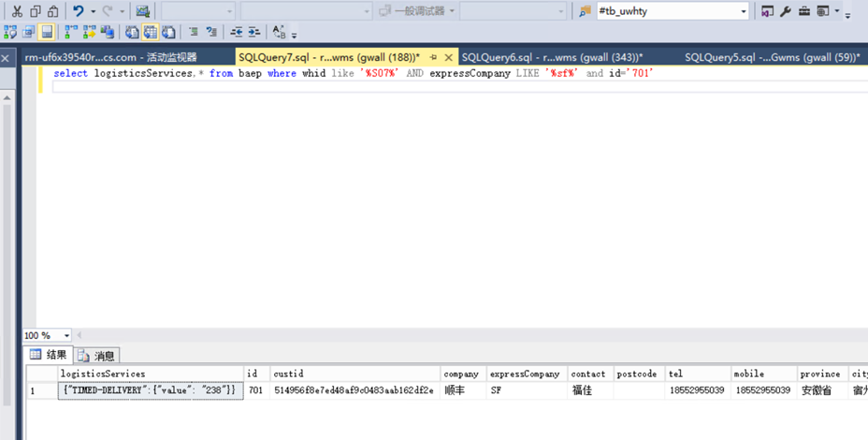Screen dimensions: 868x440
Task: Select the 顺丰 company cell
Action: (464, 390)
